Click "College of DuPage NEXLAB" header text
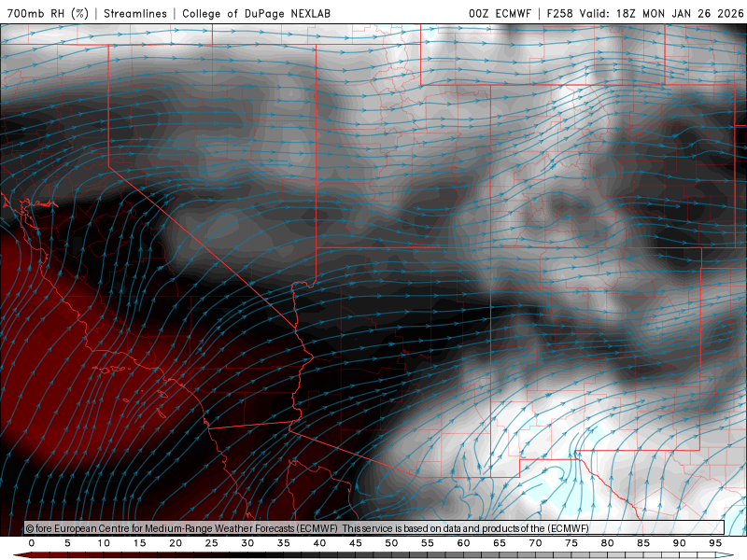Screen dimensions: 747x560 [256, 13]
